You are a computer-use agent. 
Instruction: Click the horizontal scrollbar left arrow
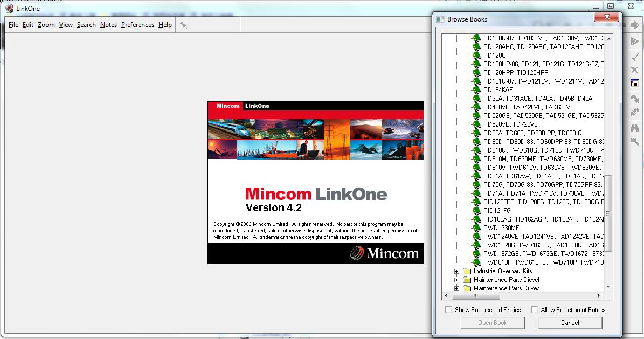click(447, 295)
